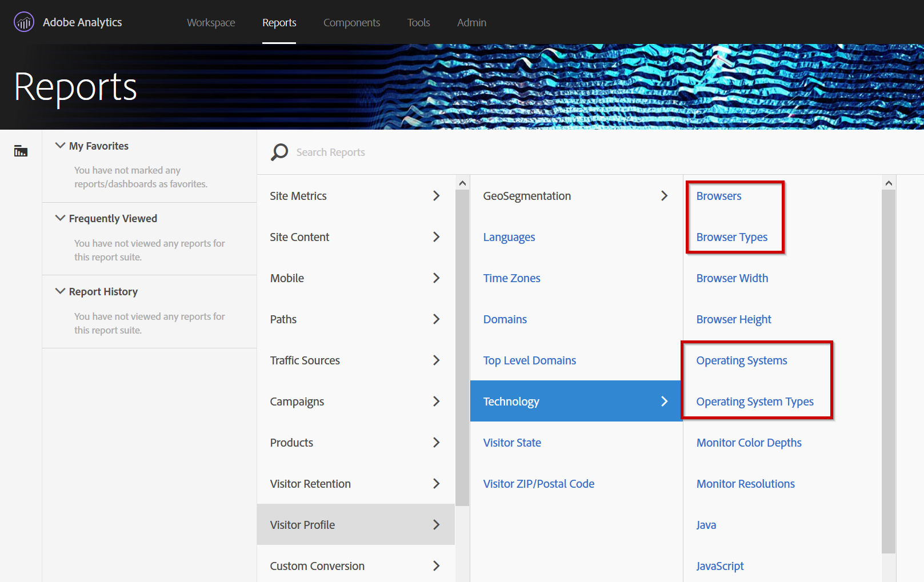This screenshot has width=924, height=582.
Task: Click the category list scrollbar thumb
Action: (x=462, y=348)
